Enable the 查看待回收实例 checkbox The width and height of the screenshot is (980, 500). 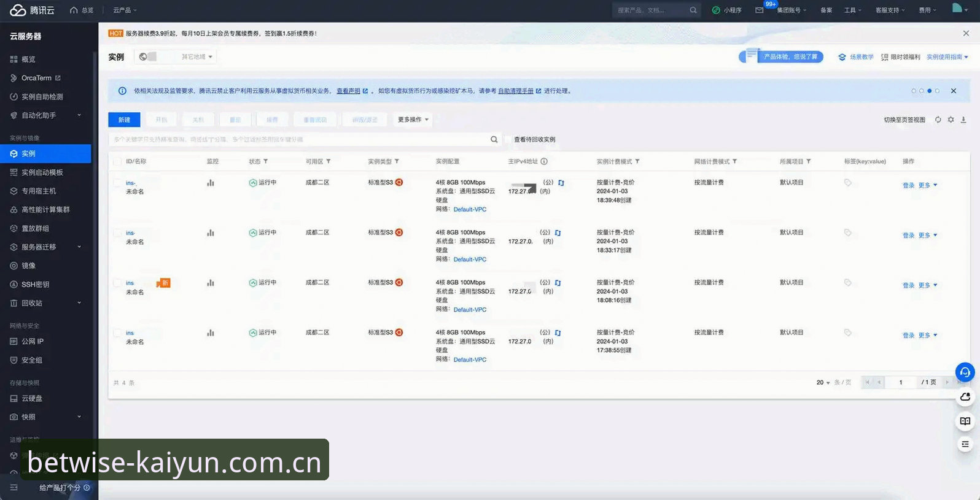[x=508, y=140]
